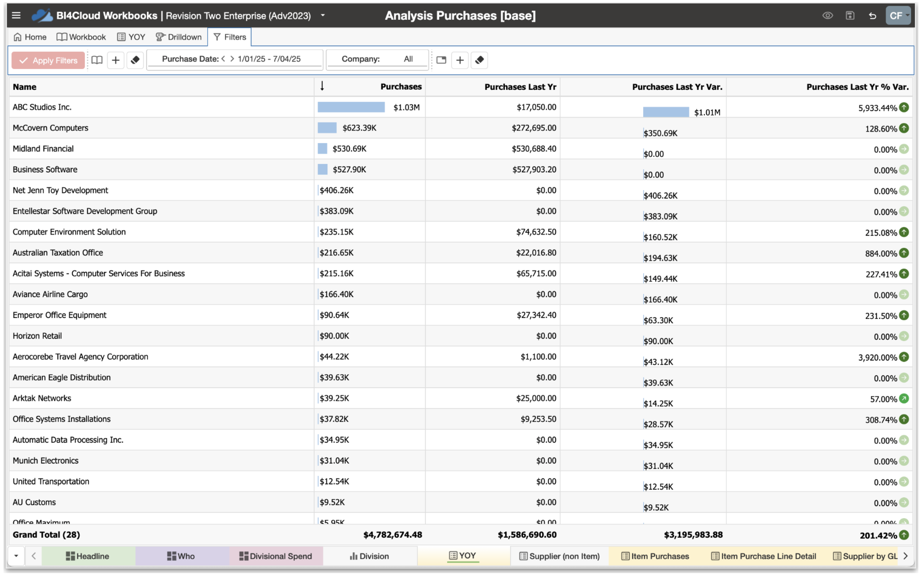This screenshot has width=924, height=577.
Task: Click the Purchase Date range 1/01/25 - 7/04/25
Action: tap(269, 59)
